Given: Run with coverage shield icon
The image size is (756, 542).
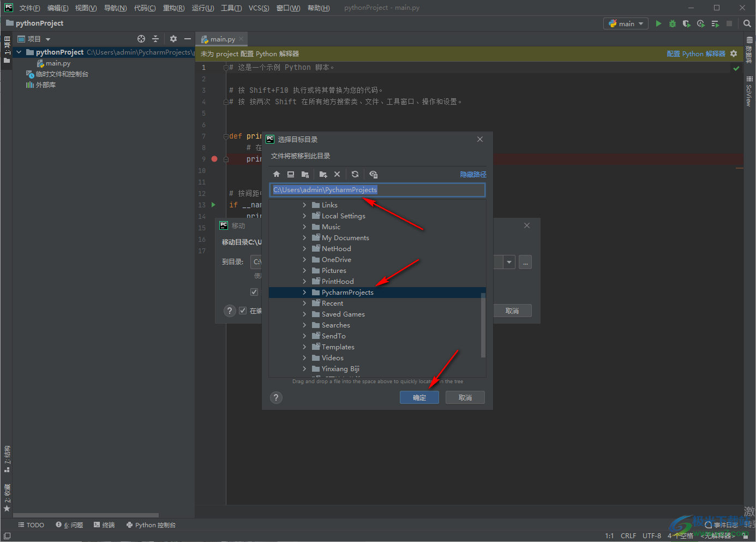Looking at the screenshot, I should pyautogui.click(x=687, y=23).
